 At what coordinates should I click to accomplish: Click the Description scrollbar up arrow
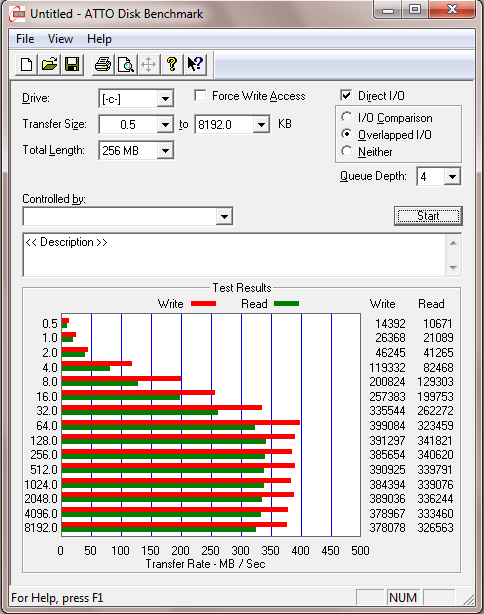453,244
